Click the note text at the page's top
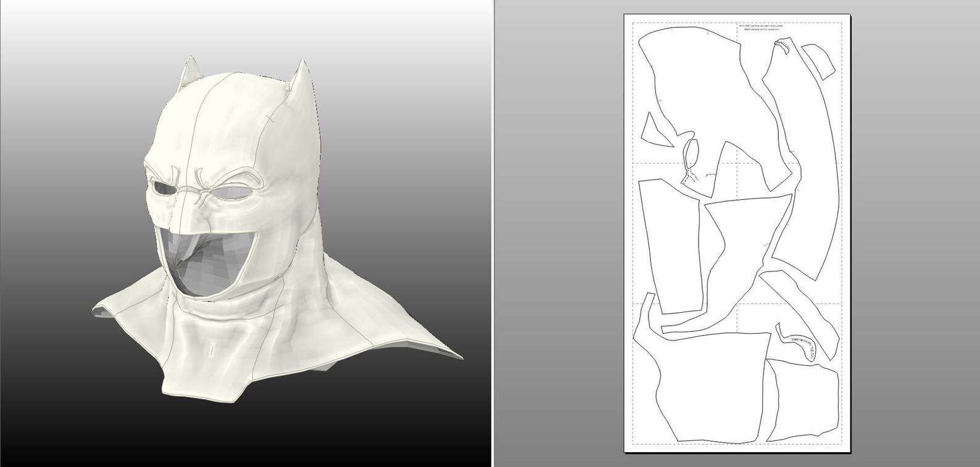 coord(762,27)
